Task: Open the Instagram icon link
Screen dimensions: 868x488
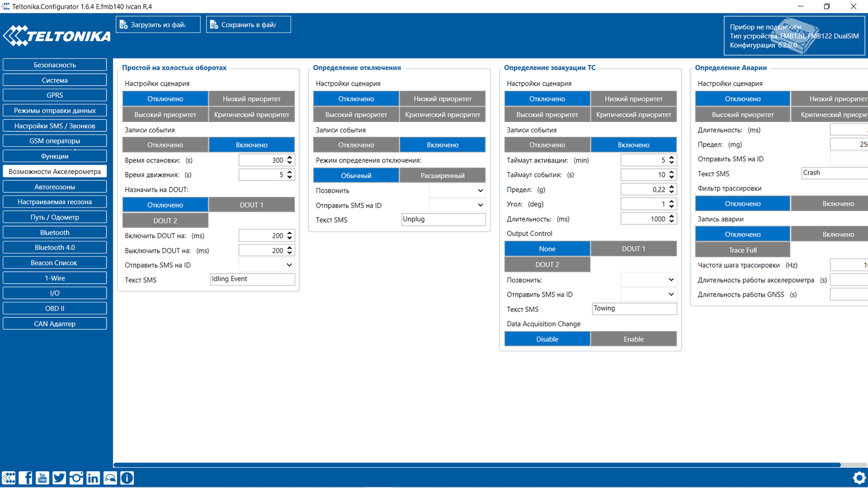Action: click(x=76, y=478)
